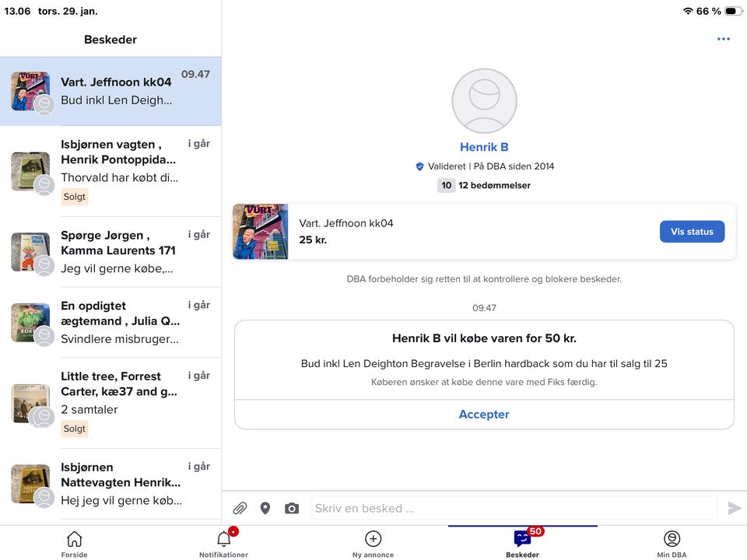This screenshot has height=560, width=747.
Task: Open Notifikationer bell tab
Action: tap(224, 544)
